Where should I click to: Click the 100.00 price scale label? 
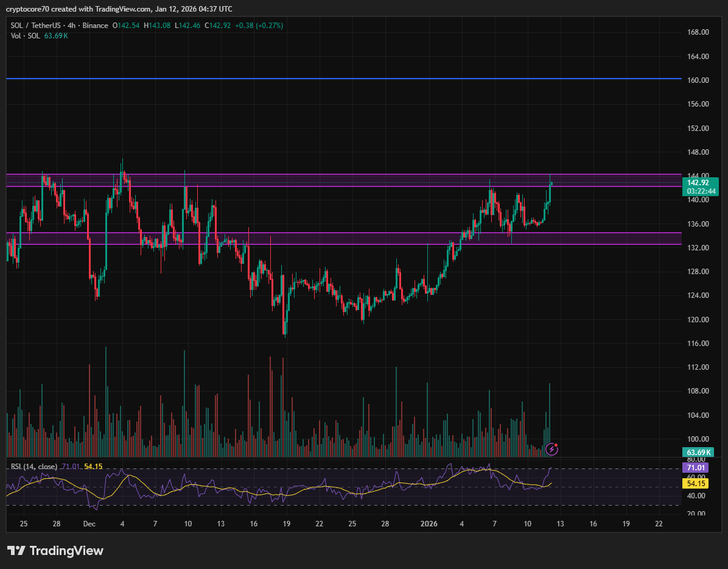698,439
